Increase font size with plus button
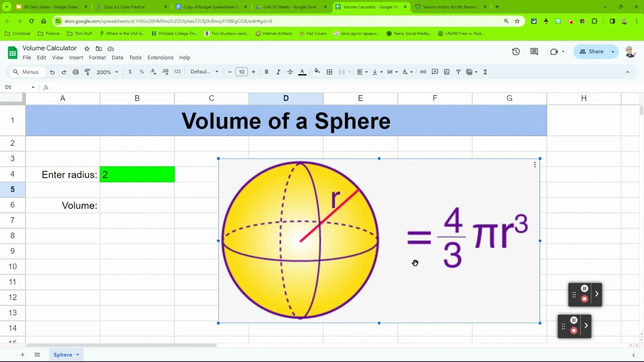644x362 pixels. click(x=253, y=72)
